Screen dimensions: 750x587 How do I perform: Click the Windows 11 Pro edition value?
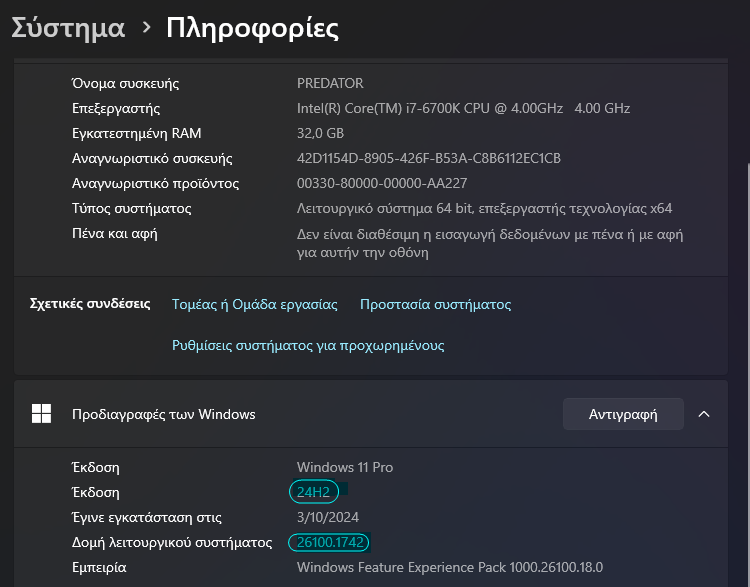(345, 467)
